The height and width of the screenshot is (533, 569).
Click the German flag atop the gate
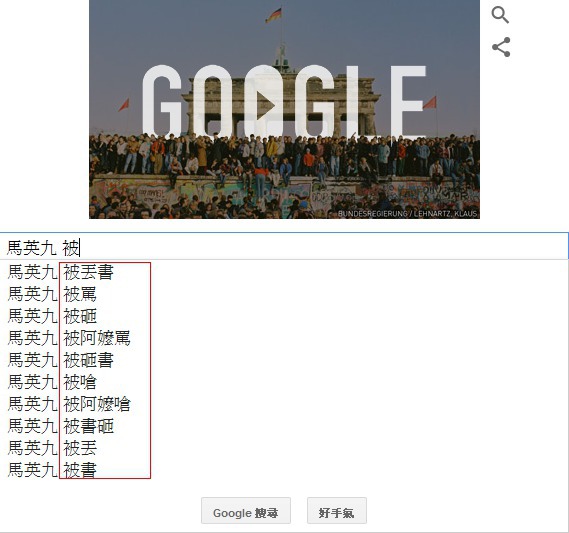click(274, 15)
